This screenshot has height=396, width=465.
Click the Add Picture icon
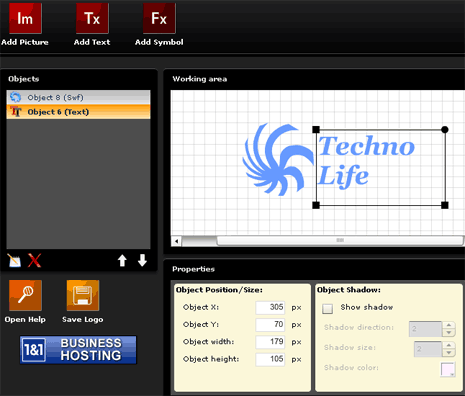25,18
